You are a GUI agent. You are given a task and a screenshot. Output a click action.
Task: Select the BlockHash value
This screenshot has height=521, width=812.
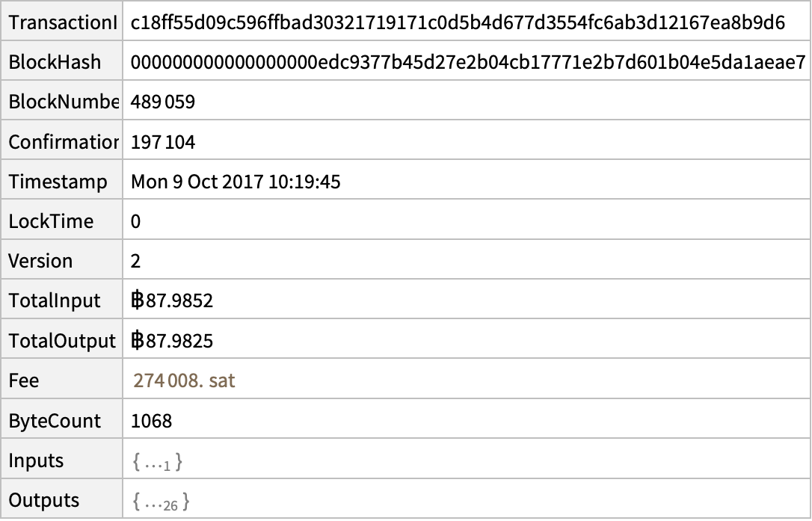coord(468,62)
